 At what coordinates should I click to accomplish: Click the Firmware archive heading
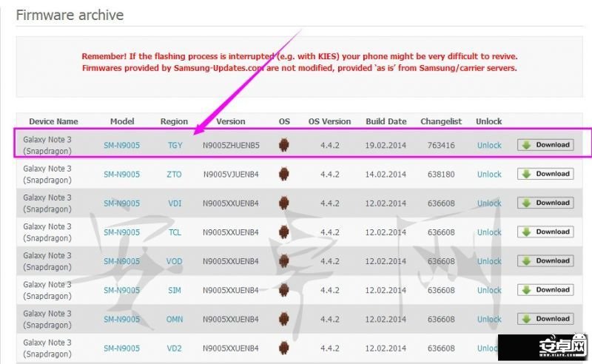pos(70,15)
